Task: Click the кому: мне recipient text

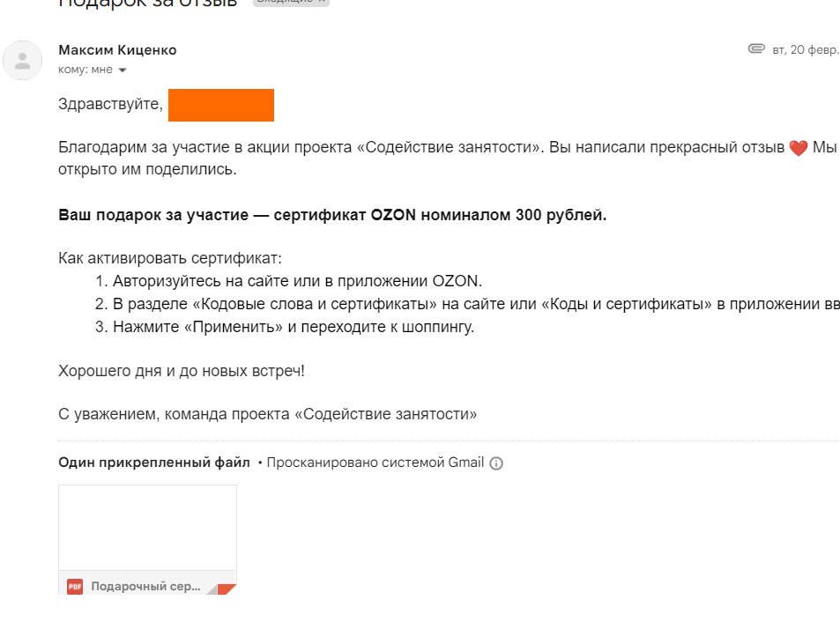Action: point(85,70)
